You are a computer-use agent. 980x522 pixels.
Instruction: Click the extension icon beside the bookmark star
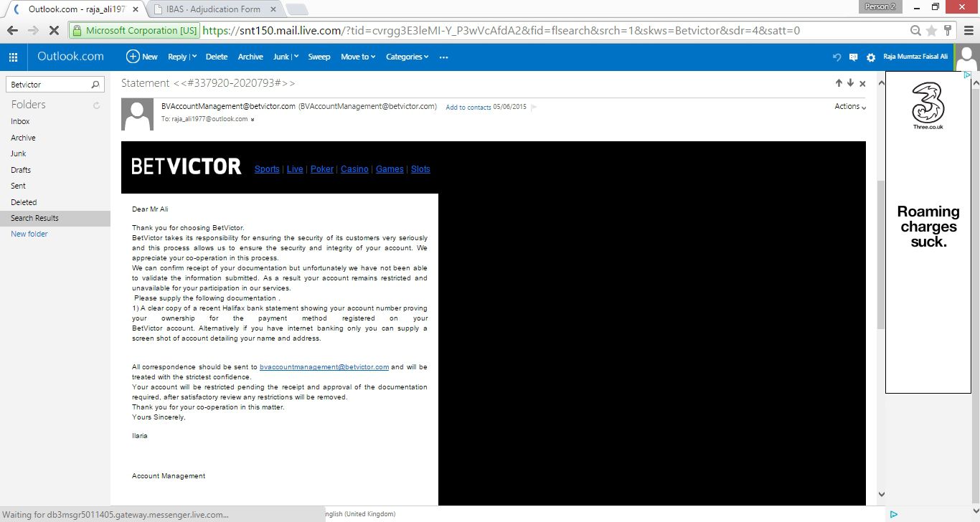(948, 31)
